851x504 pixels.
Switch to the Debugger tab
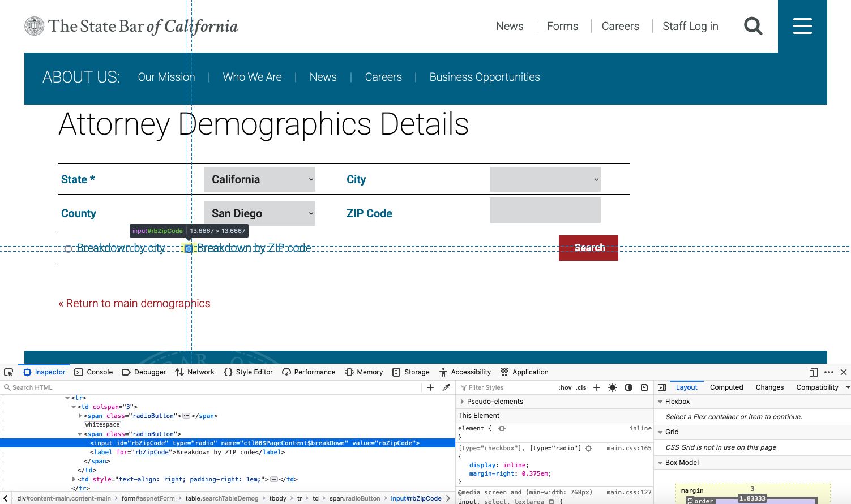(x=144, y=372)
